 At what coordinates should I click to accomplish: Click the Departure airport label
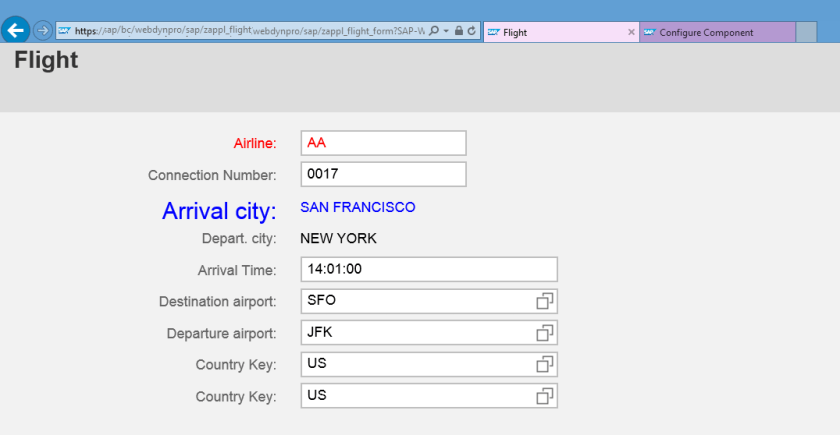[221, 333]
